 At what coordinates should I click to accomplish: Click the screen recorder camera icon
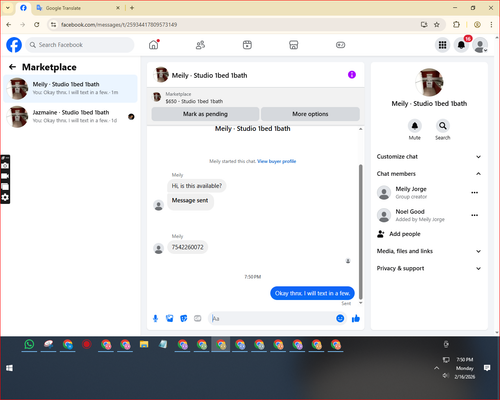pyautogui.click(x=5, y=166)
